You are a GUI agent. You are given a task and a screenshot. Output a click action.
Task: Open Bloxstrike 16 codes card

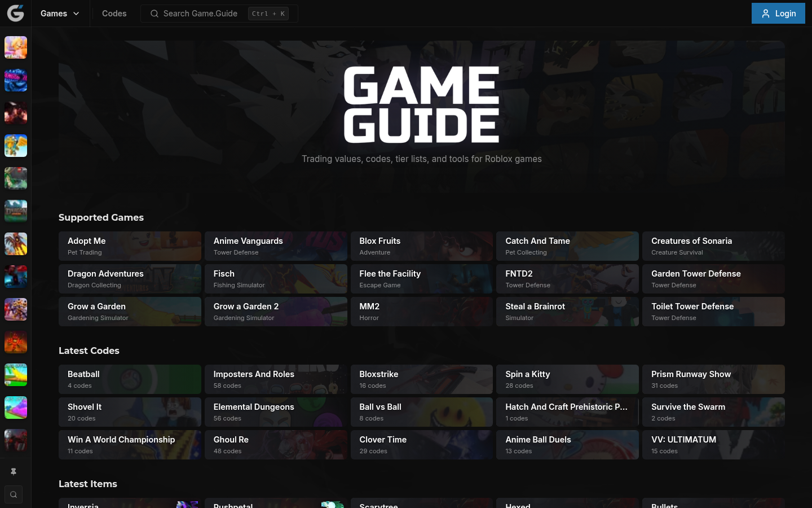pyautogui.click(x=422, y=379)
